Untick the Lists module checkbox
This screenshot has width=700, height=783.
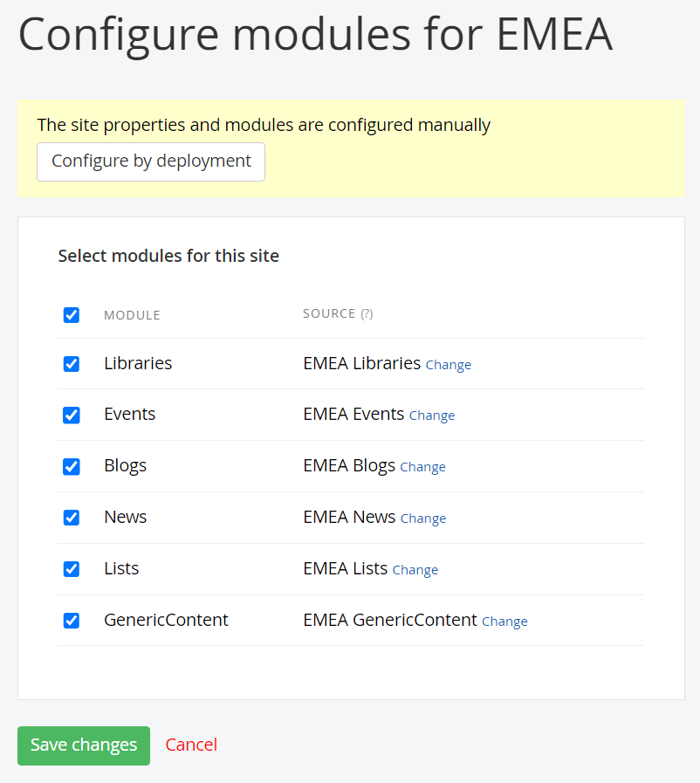[x=72, y=569]
